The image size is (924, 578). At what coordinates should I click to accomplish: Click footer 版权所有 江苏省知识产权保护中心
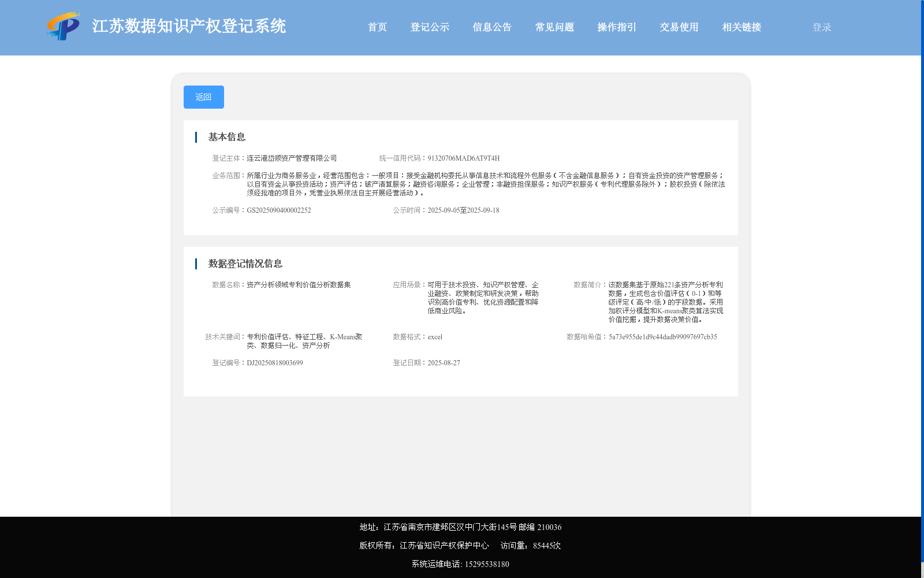point(424,546)
